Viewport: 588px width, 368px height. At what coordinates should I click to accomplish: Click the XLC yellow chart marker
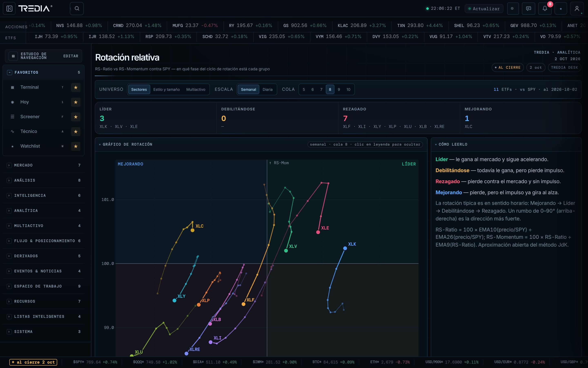pos(193,230)
